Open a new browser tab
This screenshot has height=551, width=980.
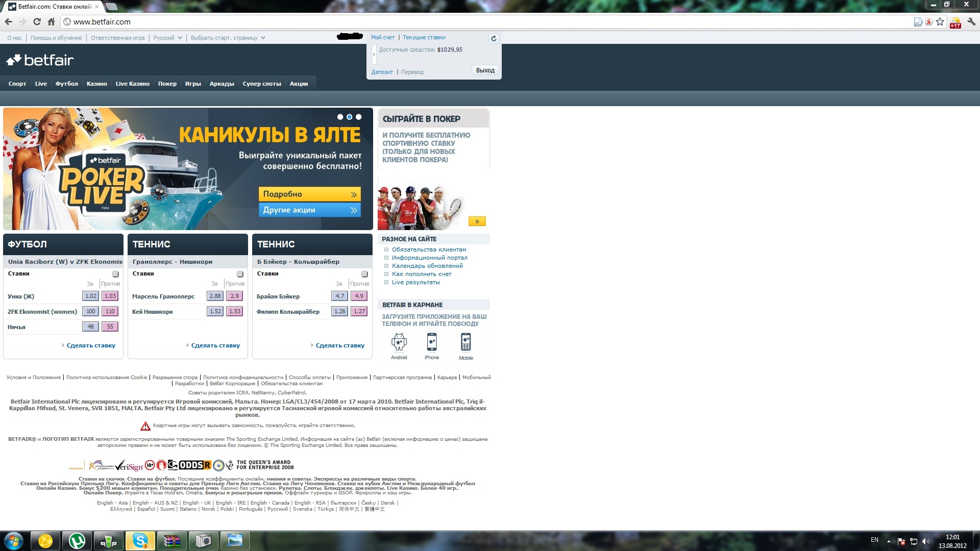111,7
